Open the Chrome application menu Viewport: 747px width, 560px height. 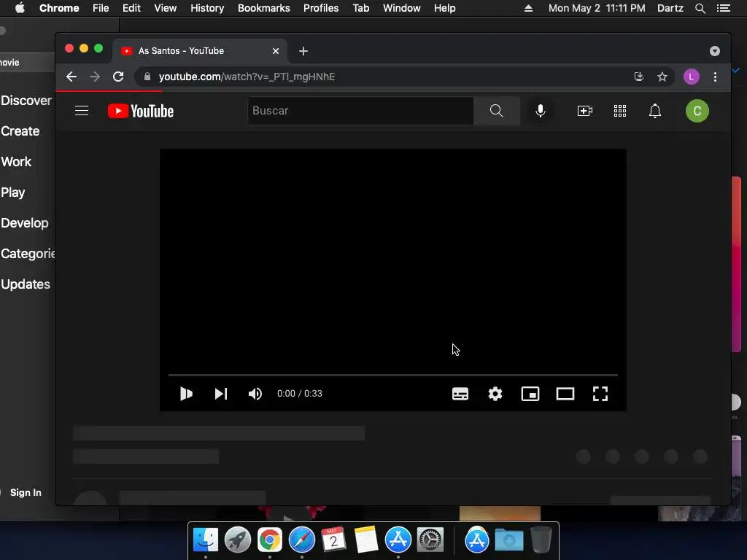(x=59, y=8)
